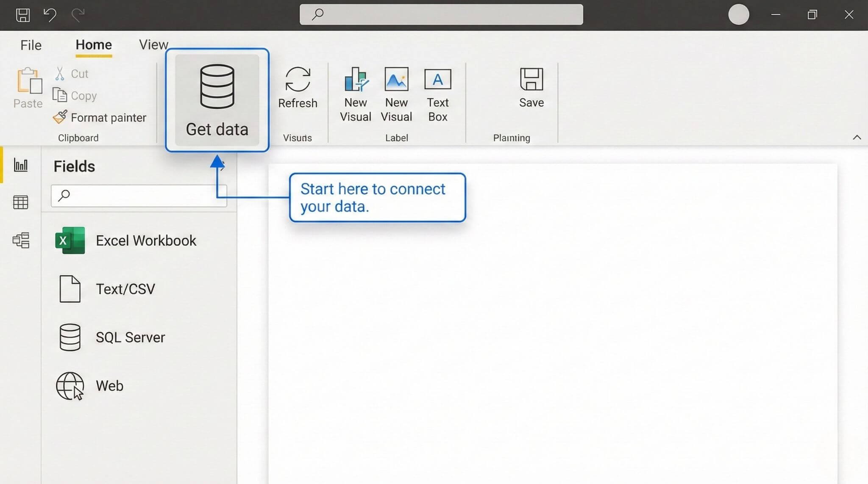Screen dimensions: 868x484
Task: Open the File menu
Action: (x=30, y=45)
